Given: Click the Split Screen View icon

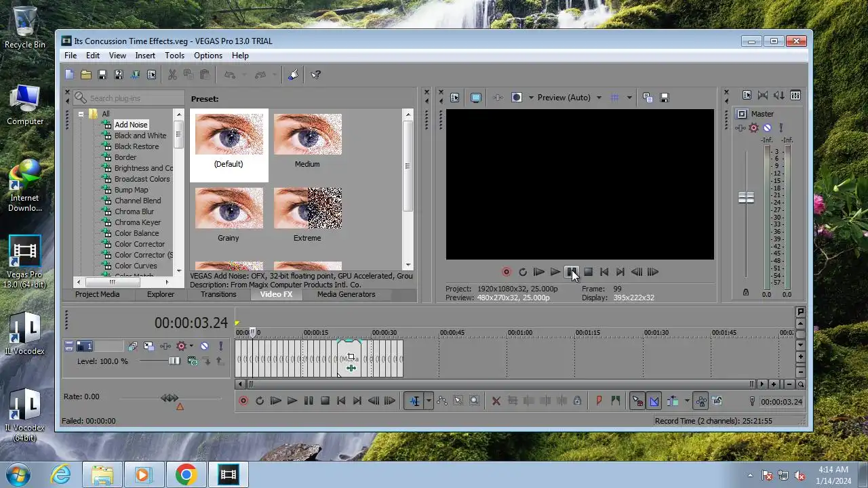Looking at the screenshot, I should point(517,98).
